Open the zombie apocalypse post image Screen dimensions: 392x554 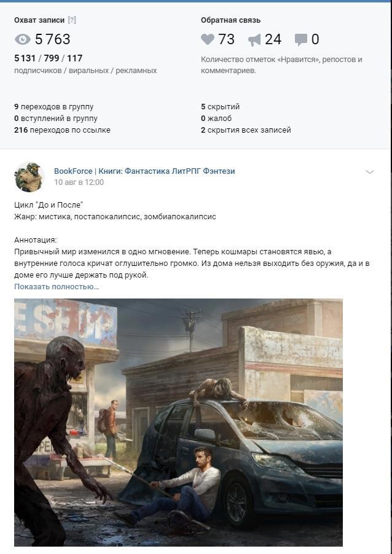click(x=178, y=422)
